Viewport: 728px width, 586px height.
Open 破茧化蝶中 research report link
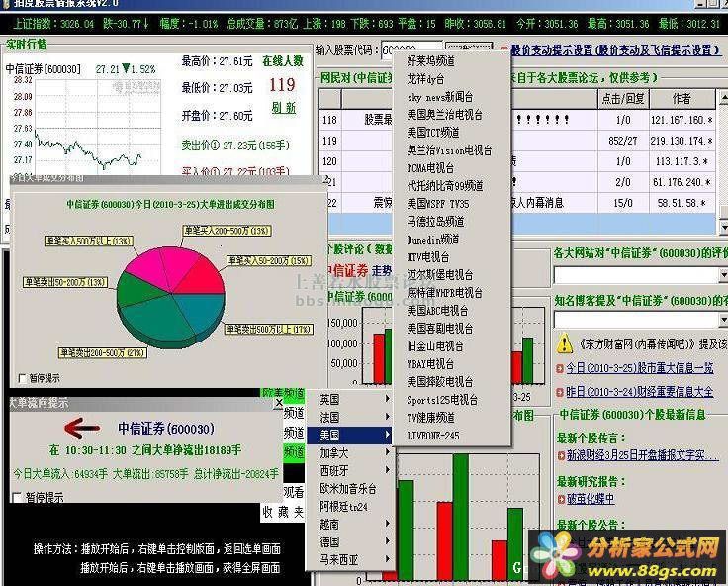591,499
